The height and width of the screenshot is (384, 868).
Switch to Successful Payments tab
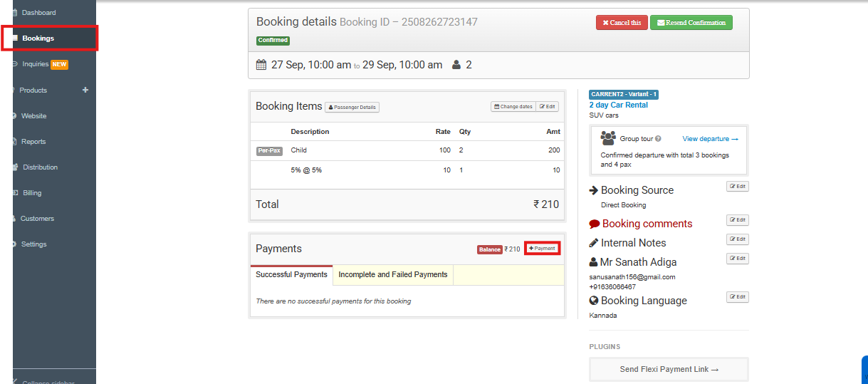coord(291,274)
